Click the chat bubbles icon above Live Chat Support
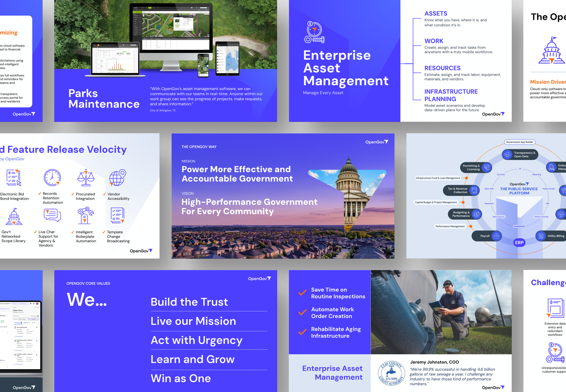Image resolution: width=566 pixels, height=392 pixels. (52, 215)
